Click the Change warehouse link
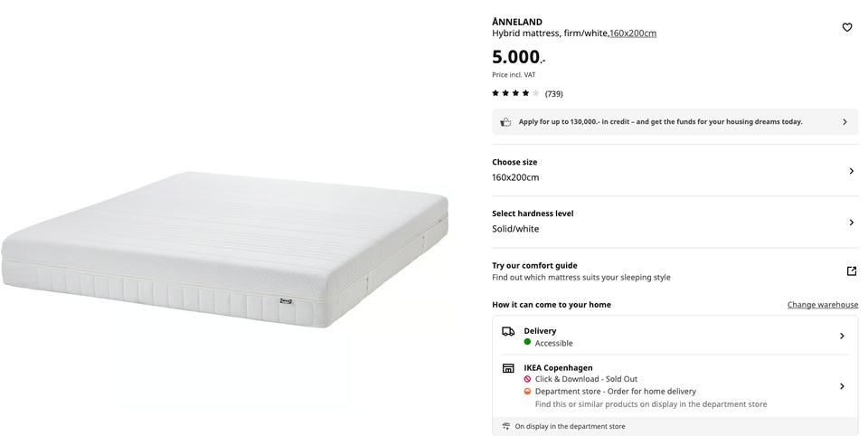 pyautogui.click(x=822, y=305)
